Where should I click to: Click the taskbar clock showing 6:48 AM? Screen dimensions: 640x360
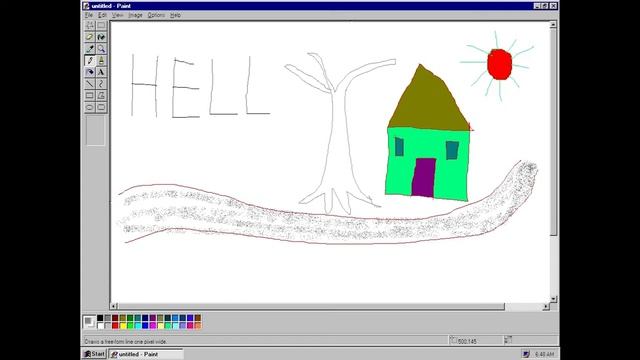(x=544, y=354)
